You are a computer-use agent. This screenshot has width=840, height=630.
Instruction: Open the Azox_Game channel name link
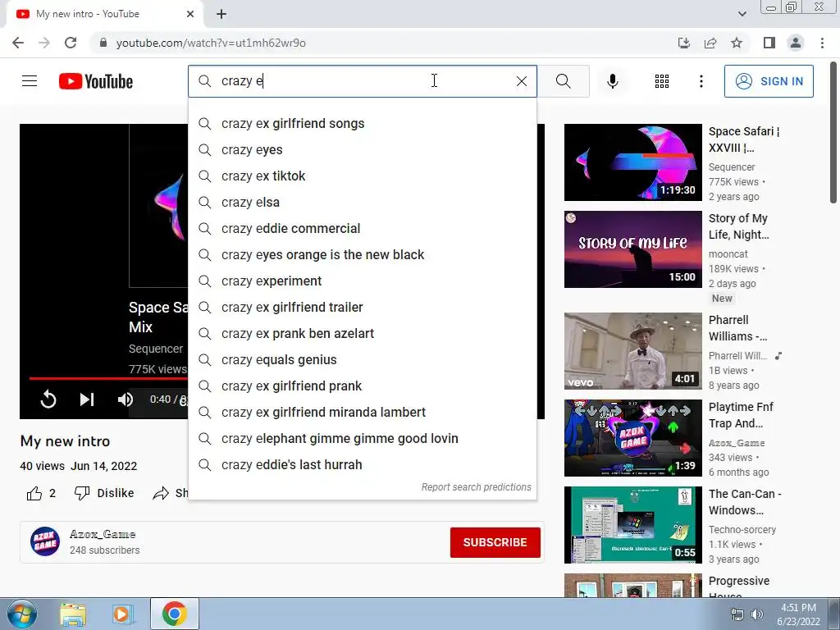(103, 534)
